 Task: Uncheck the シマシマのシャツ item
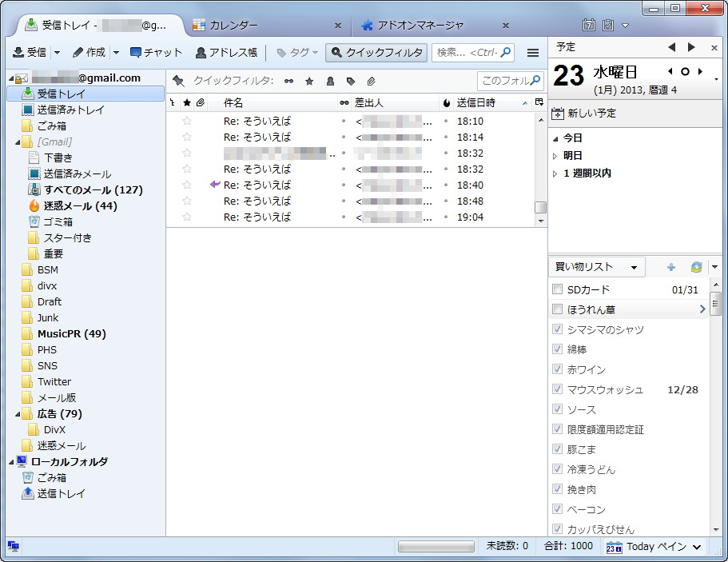pos(556,329)
